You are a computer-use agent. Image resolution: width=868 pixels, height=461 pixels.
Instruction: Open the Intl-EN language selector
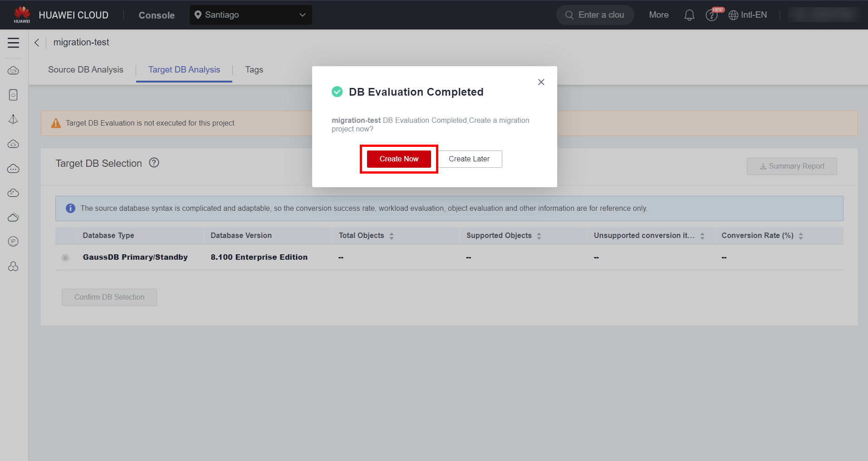pos(748,15)
